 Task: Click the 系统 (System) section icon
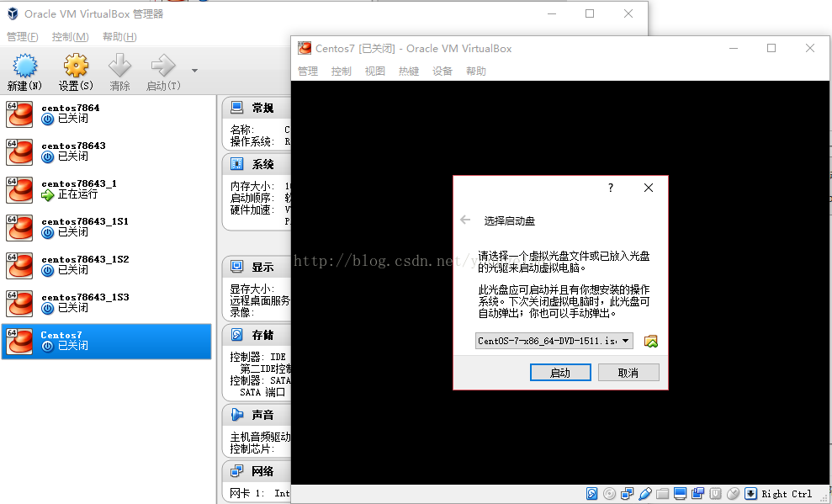236,164
